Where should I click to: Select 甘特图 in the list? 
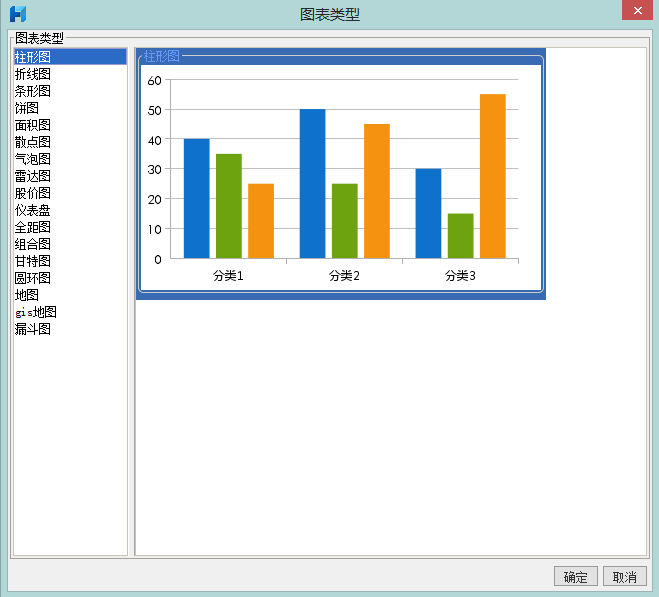point(70,261)
